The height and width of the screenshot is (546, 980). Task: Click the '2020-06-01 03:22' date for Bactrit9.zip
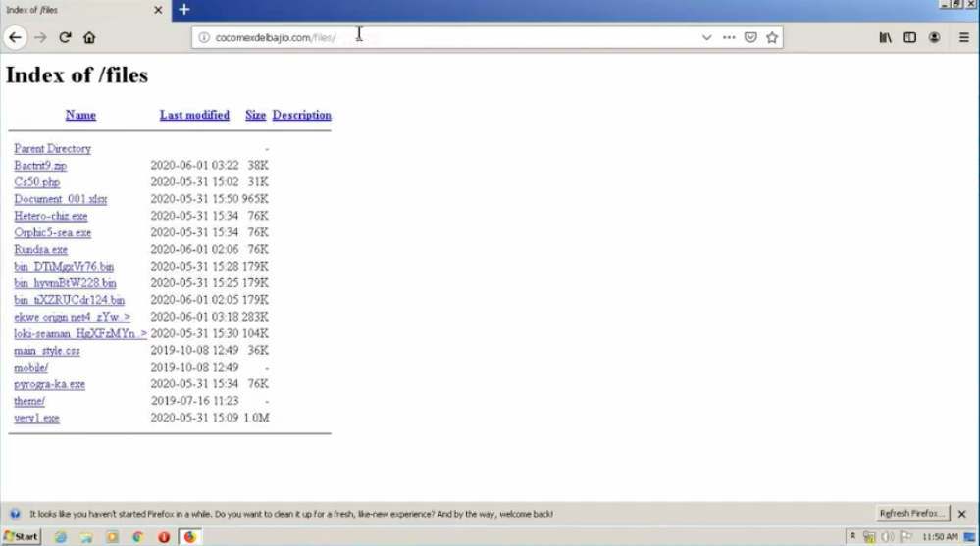click(x=194, y=166)
